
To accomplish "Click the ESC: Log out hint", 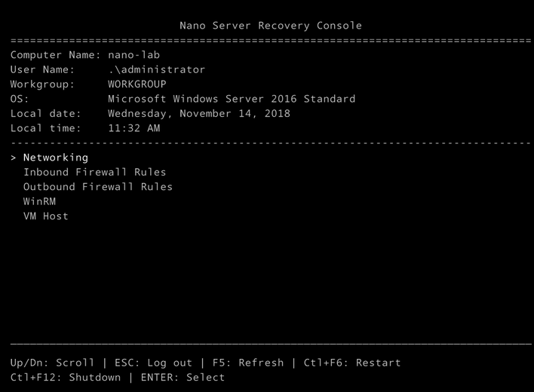I will tap(154, 363).
